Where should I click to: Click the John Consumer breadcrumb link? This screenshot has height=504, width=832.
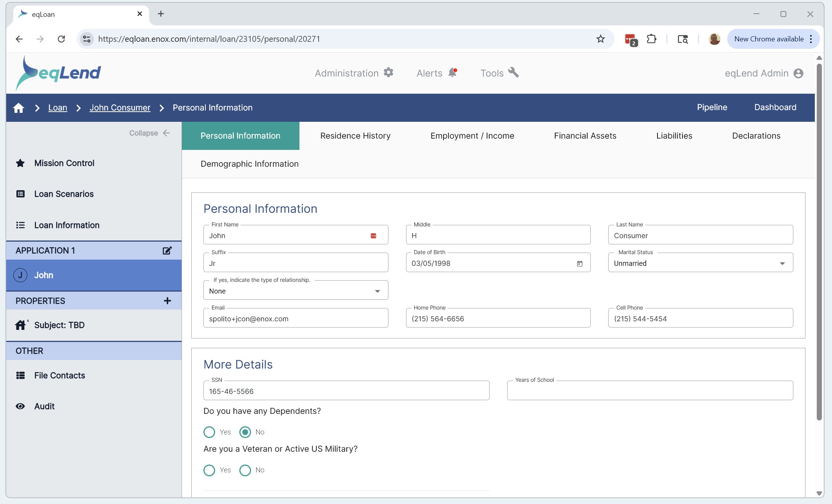(120, 108)
